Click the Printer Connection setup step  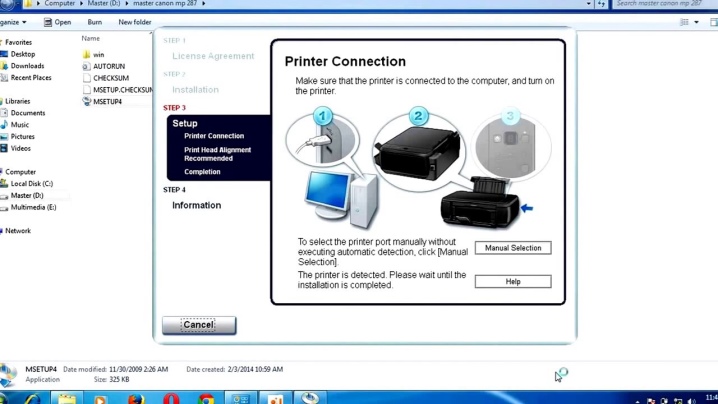point(214,136)
